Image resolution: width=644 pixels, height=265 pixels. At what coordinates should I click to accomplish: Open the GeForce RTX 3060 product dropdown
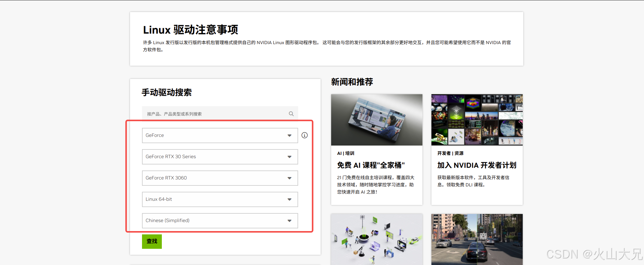pos(219,178)
